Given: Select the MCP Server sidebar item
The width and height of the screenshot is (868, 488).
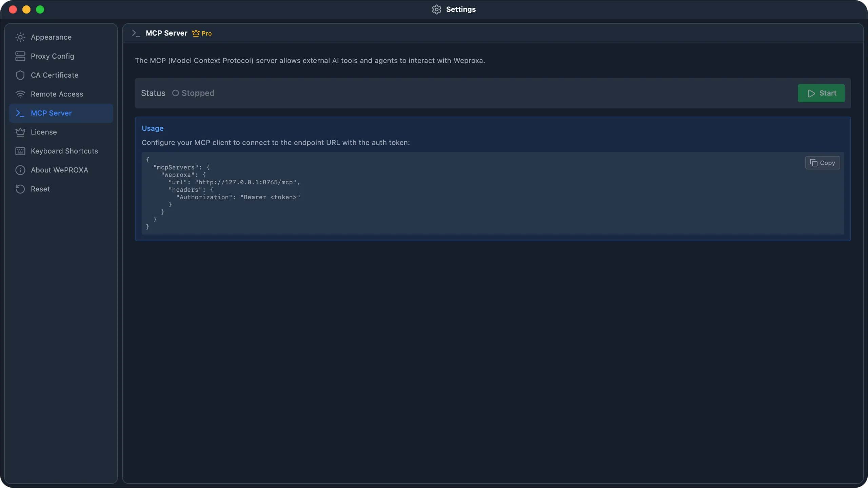Looking at the screenshot, I should (x=61, y=113).
